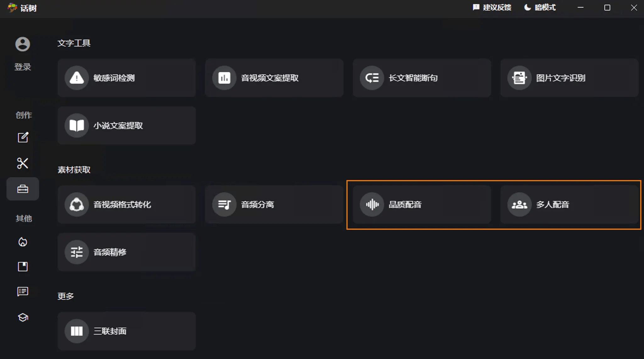Viewport: 644px width, 359px height.
Task: Open 图片文字识别 OCR tool
Action: [x=569, y=78]
